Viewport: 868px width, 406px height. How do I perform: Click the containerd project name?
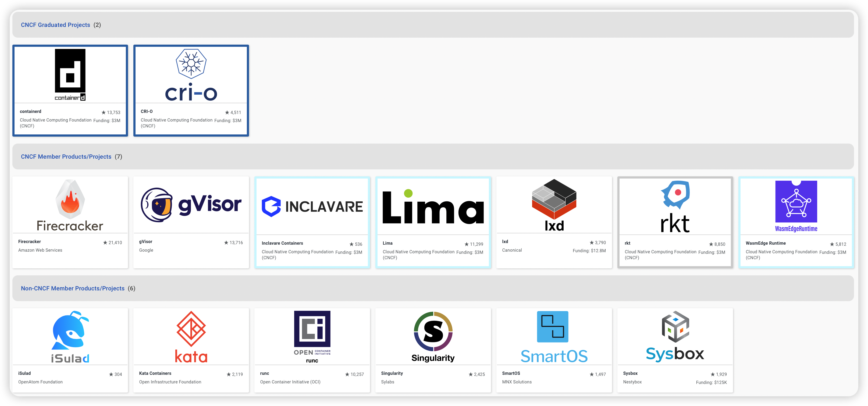tap(31, 112)
